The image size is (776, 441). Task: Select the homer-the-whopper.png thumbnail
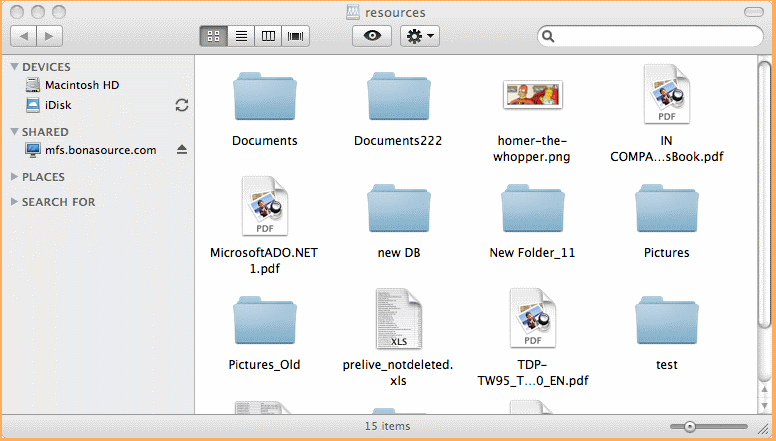[533, 95]
